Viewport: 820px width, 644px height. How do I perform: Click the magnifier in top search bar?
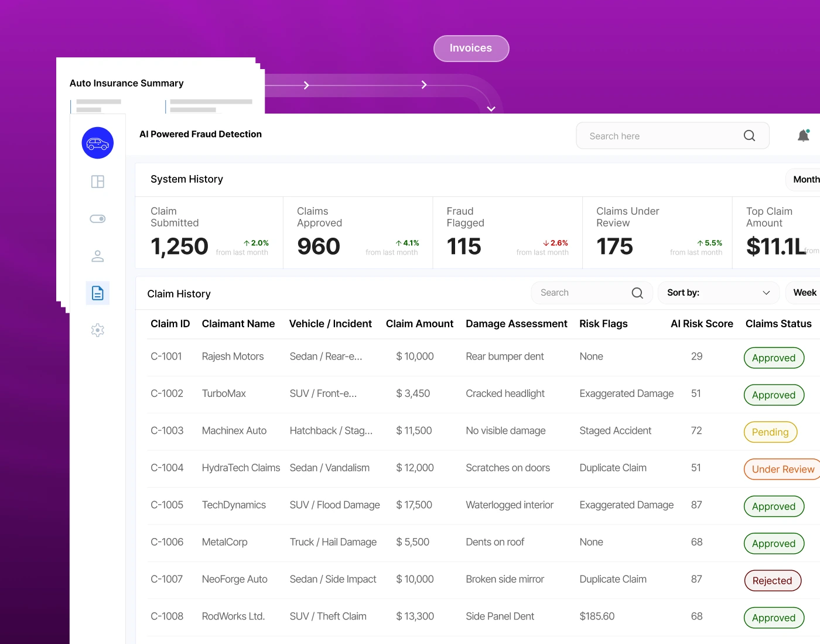coord(749,136)
